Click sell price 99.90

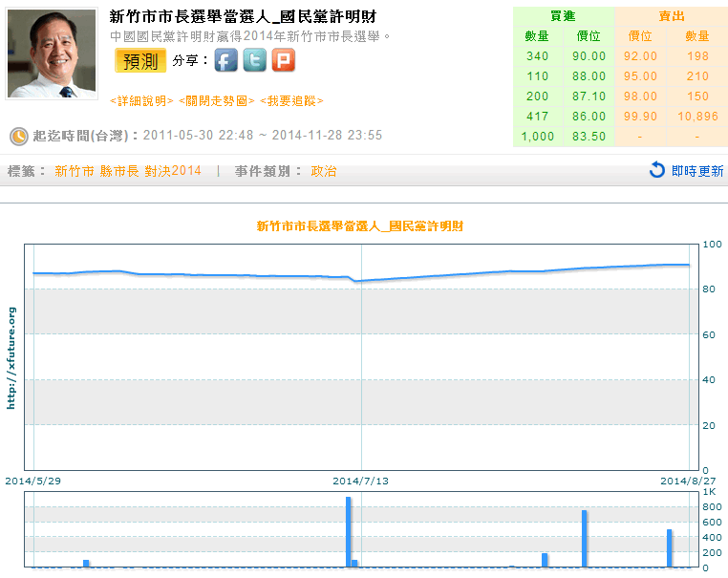click(640, 116)
